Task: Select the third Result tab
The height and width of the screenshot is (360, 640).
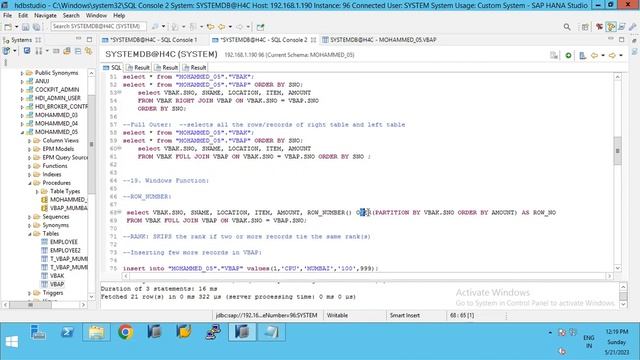Action: pos(194,68)
